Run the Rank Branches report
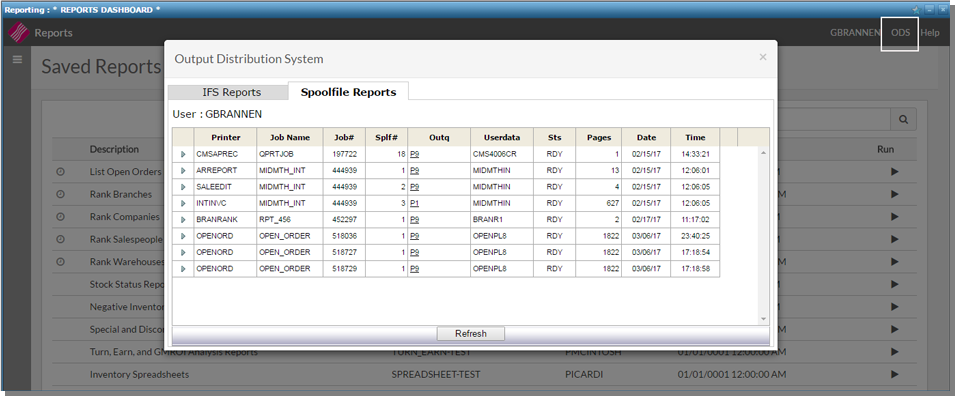955x396 pixels. [x=894, y=194]
